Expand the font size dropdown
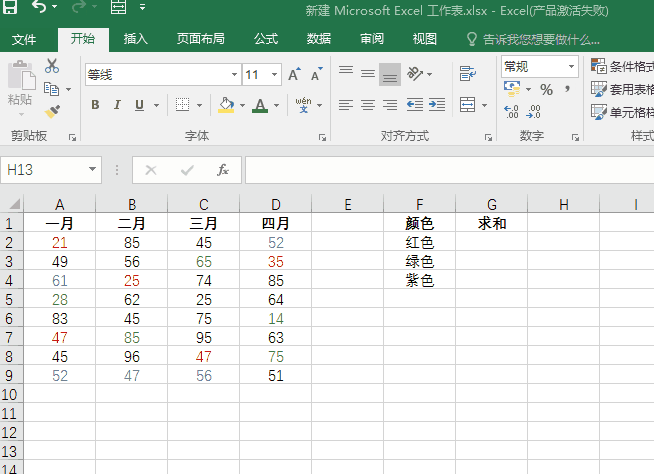 click(x=275, y=75)
